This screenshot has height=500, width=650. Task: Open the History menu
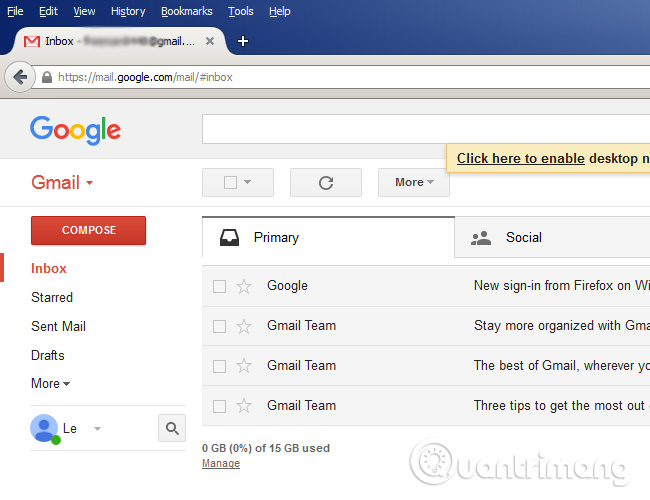[128, 11]
